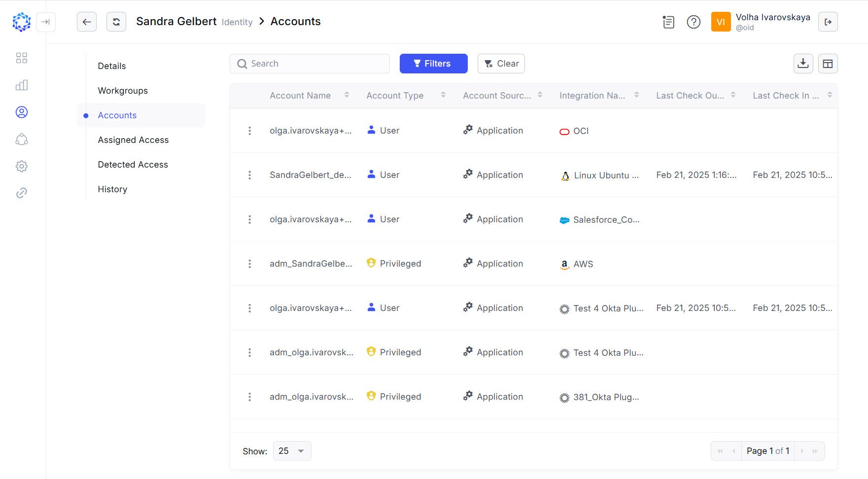Download the accounts table export

click(x=803, y=64)
